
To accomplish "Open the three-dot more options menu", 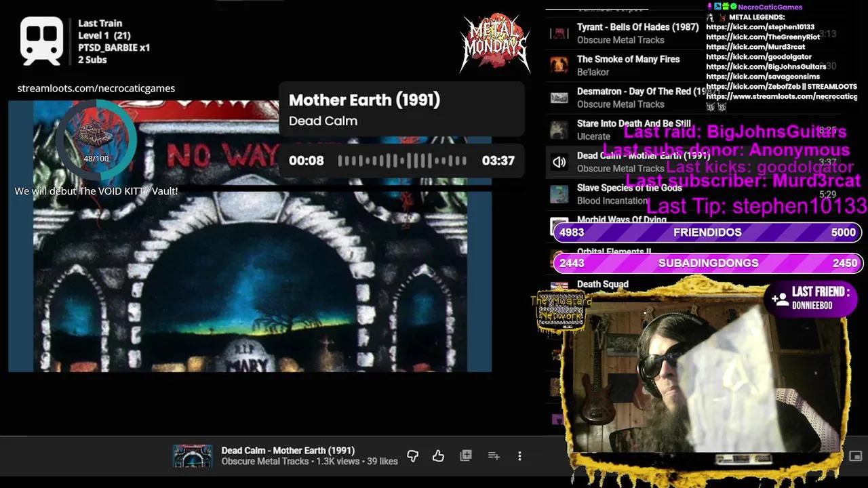I will [x=519, y=456].
